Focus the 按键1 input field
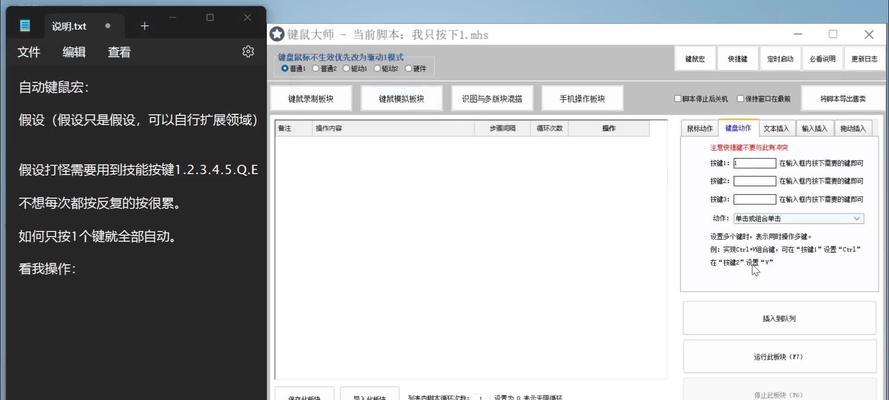 tap(755, 163)
